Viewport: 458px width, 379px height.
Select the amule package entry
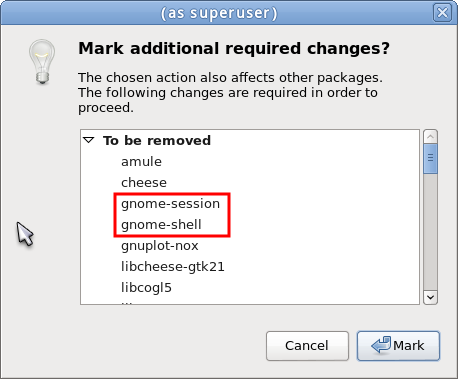(141, 162)
